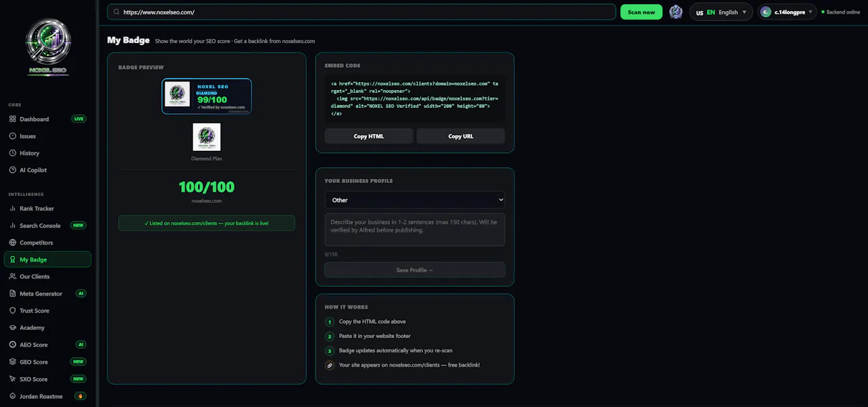Image resolution: width=868 pixels, height=407 pixels.
Task: Open the business category dropdown showing Other
Action: 415,200
